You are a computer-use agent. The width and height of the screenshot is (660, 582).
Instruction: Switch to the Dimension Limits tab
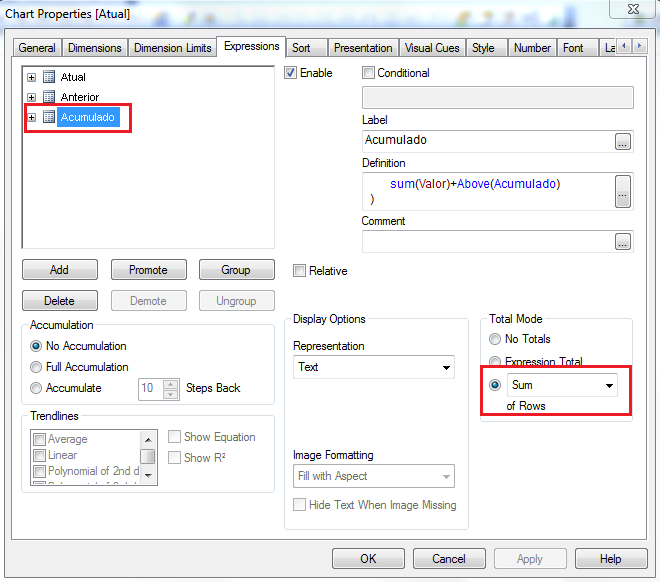click(173, 48)
